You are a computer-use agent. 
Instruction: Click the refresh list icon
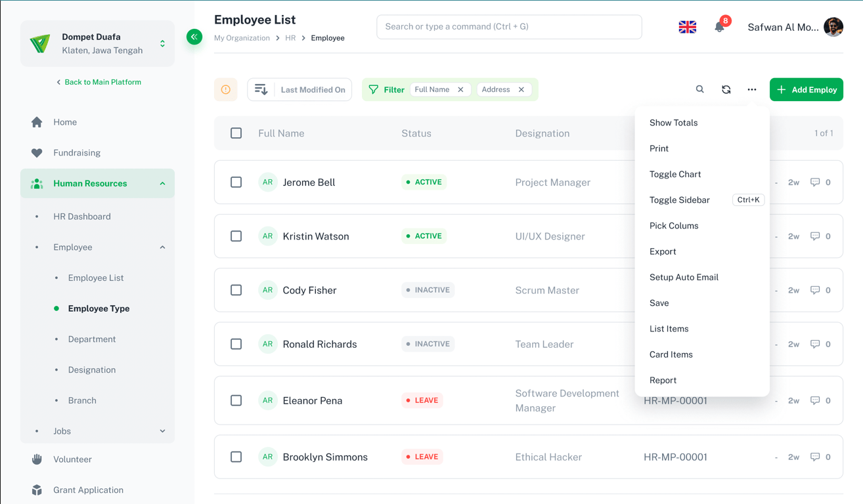coord(726,90)
